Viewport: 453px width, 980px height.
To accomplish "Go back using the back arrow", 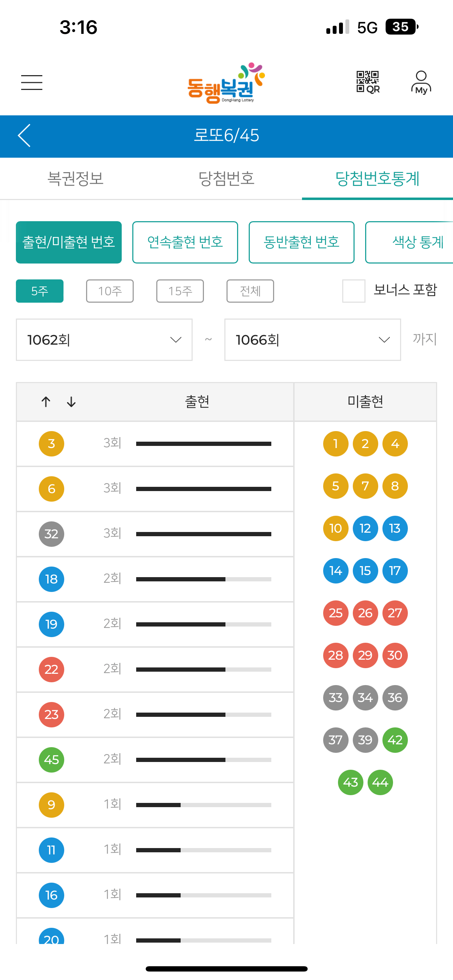I will pyautogui.click(x=24, y=136).
